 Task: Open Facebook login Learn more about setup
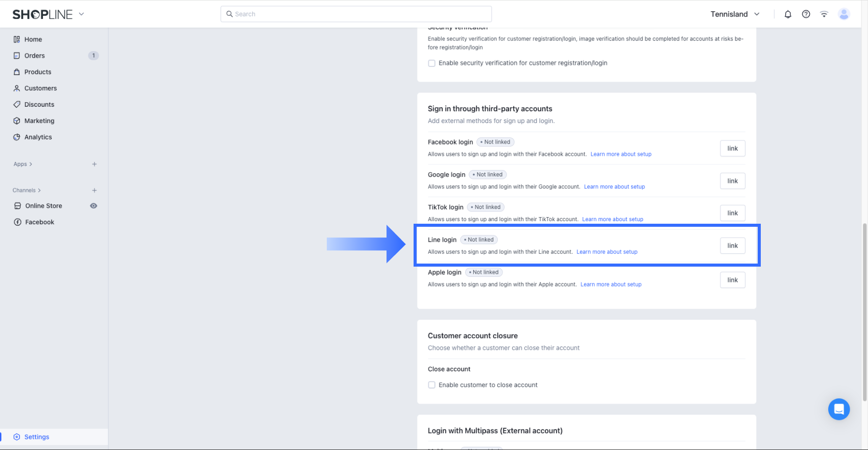point(621,154)
